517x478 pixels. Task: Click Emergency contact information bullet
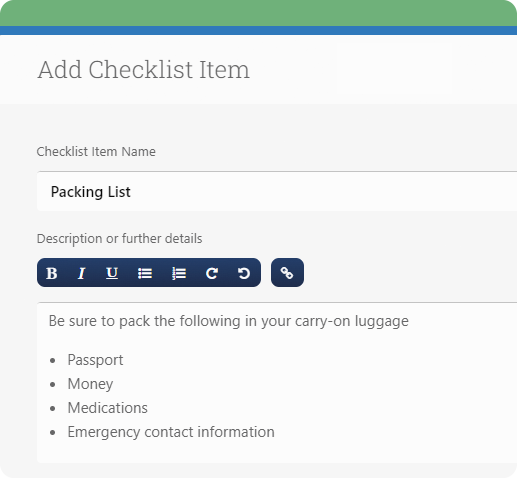pyautogui.click(x=171, y=432)
